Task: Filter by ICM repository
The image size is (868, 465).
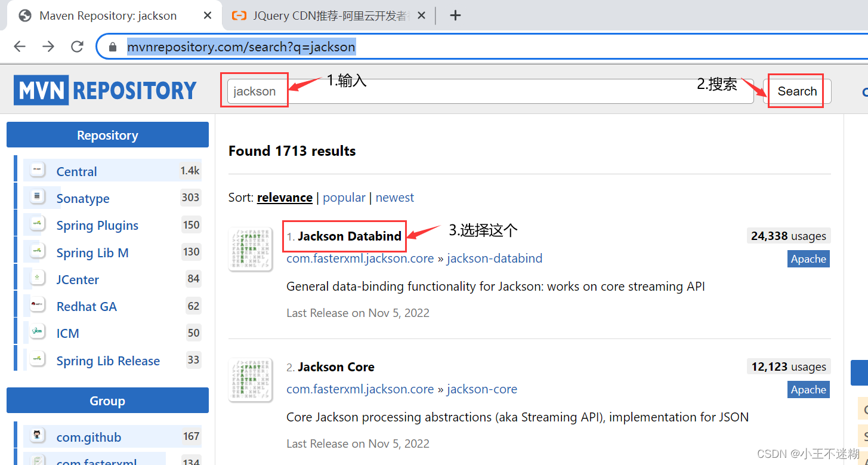Action: pos(67,333)
